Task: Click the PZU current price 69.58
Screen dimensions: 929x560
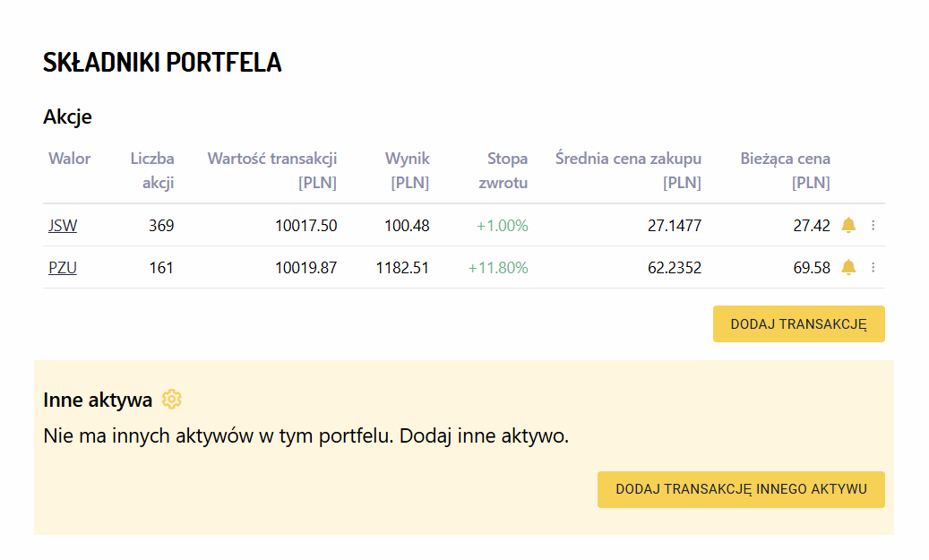Action: [x=812, y=267]
